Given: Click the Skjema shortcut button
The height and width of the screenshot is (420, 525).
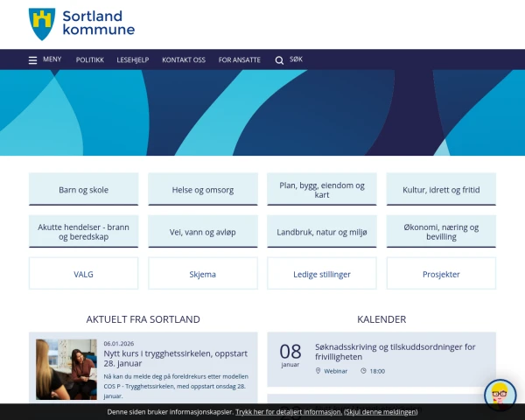Looking at the screenshot, I should [x=203, y=273].
